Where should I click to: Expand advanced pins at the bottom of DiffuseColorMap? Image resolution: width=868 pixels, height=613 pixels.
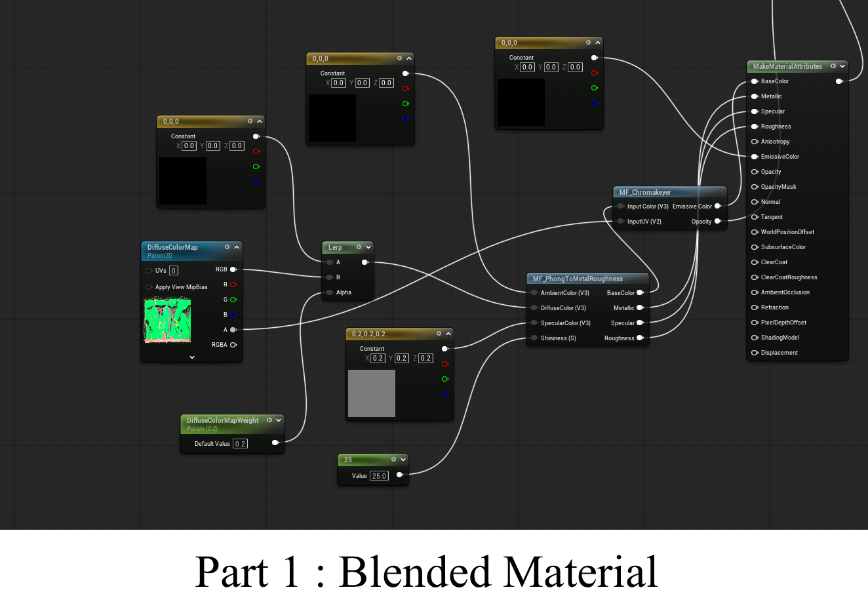pos(192,357)
